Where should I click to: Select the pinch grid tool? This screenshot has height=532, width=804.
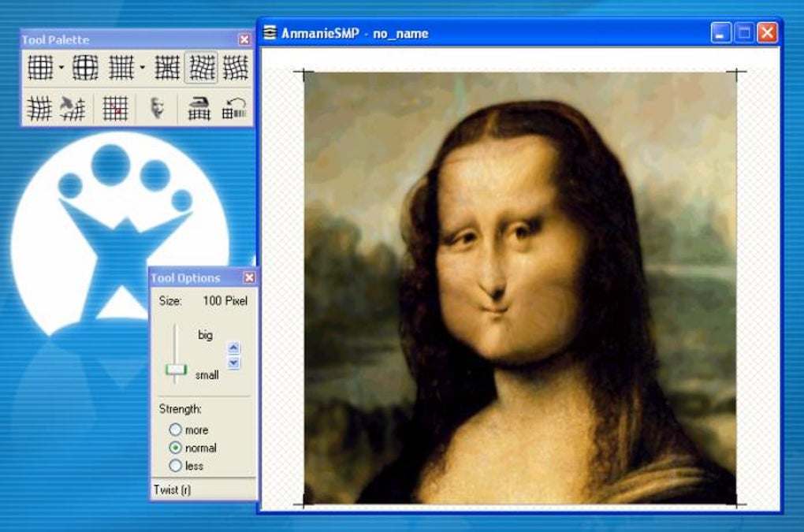pyautogui.click(x=167, y=67)
